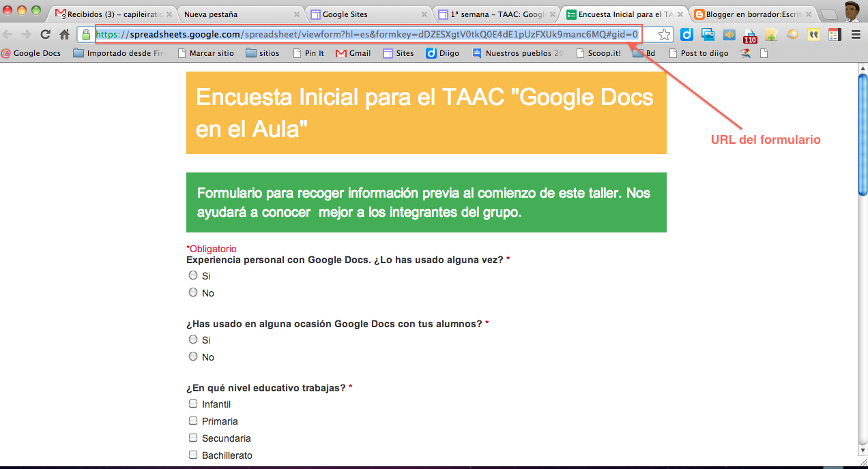Screen dimensions: 868x469
Task: Open the Google Docs bookmark
Action: 31,53
